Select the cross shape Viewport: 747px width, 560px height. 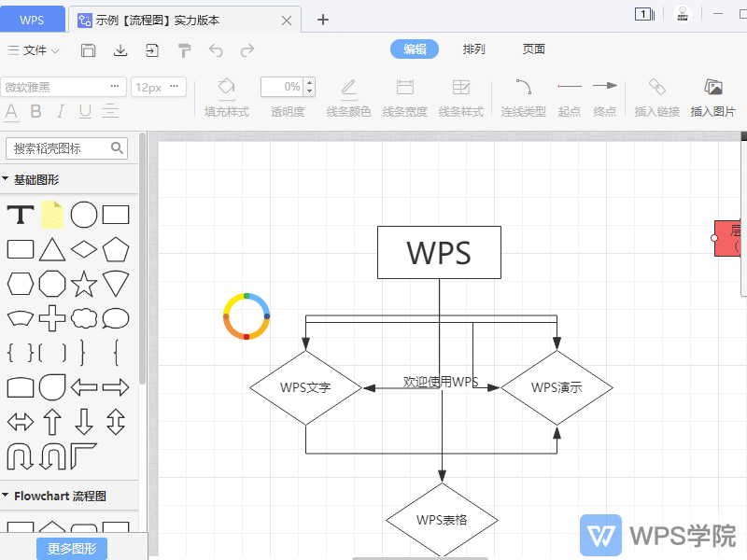point(52,318)
